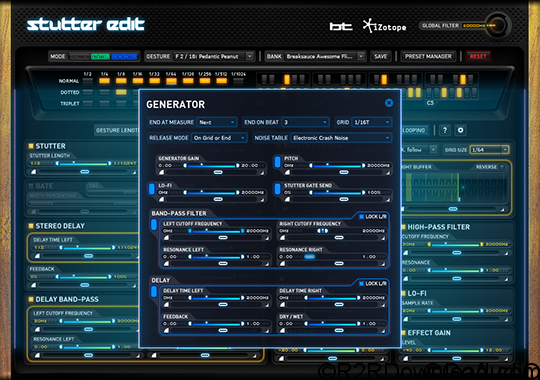Toggle the STEREO DELAY module square
The height and width of the screenshot is (380, 540).
click(31, 226)
